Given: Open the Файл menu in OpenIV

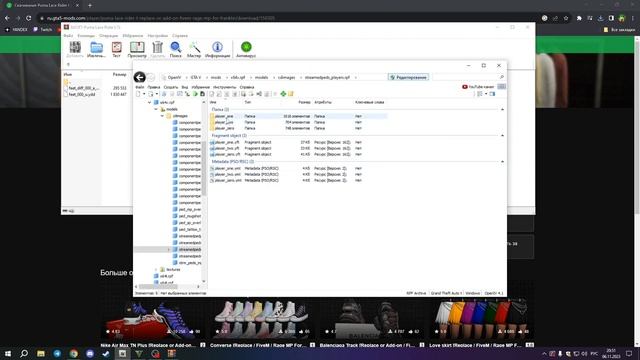Looking at the screenshot, I should click(140, 87).
